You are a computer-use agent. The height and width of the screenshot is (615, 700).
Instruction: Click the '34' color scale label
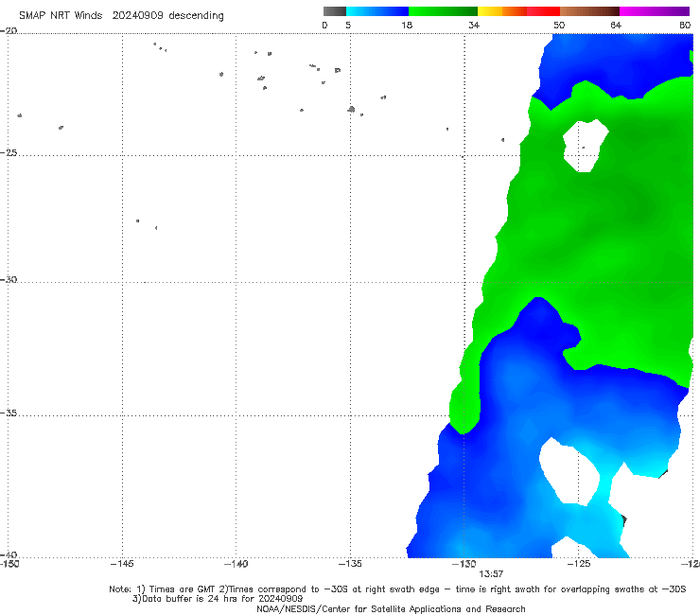pos(474,25)
